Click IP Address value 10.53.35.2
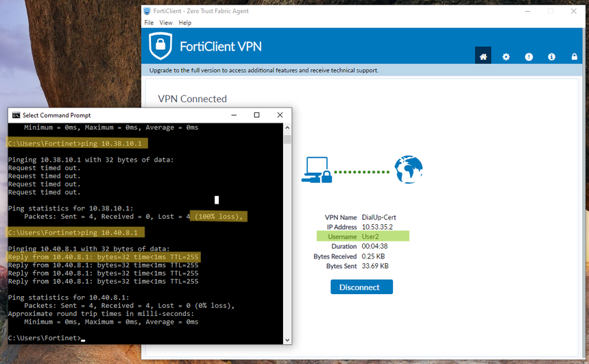The image size is (589, 364). pyautogui.click(x=377, y=227)
